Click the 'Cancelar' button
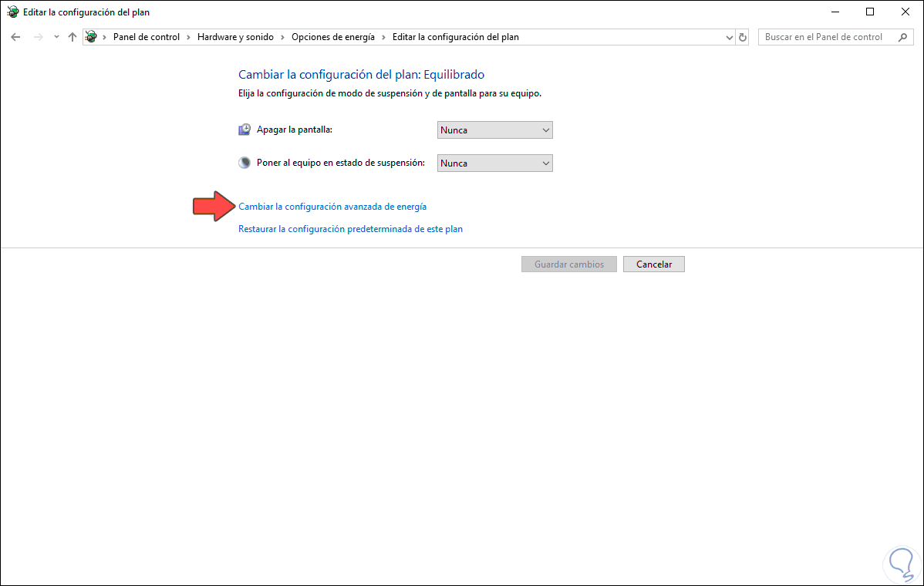The width and height of the screenshot is (924, 586). [654, 264]
